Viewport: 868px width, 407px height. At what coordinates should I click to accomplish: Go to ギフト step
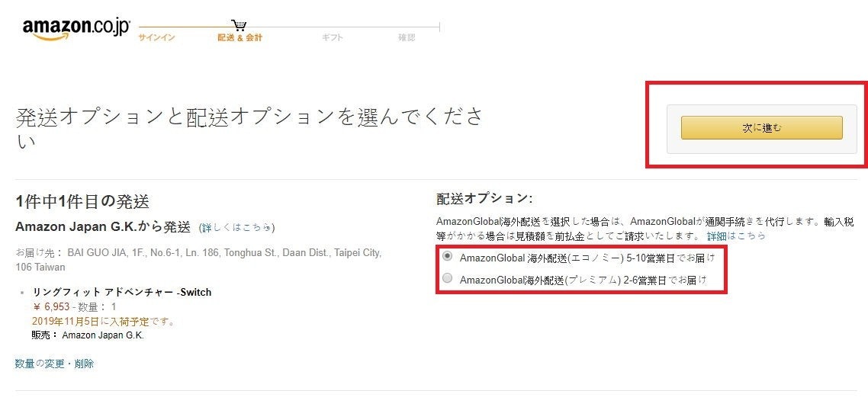click(x=332, y=37)
